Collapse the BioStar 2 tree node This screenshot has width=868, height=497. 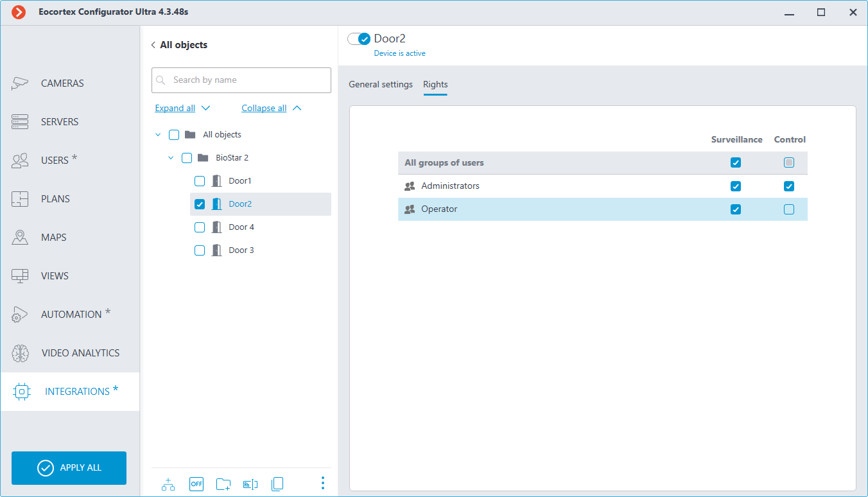coord(171,158)
